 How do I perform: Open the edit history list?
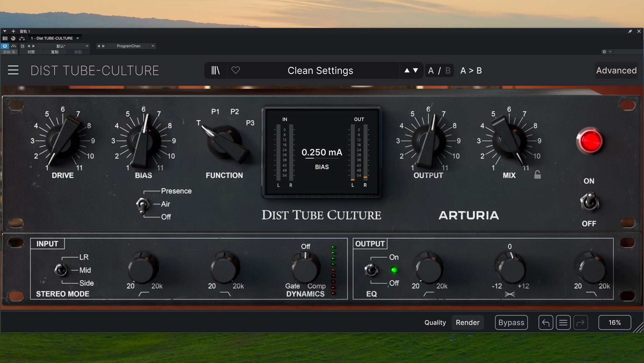coord(563,323)
